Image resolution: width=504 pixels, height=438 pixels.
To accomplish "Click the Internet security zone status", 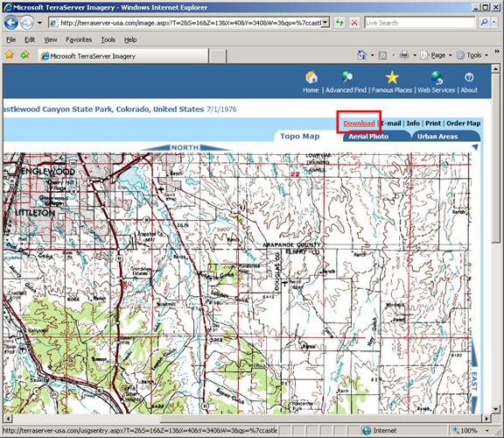I will [379, 431].
